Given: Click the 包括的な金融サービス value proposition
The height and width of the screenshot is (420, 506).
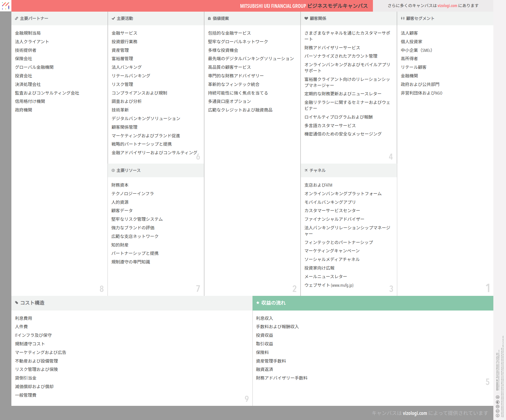Looking at the screenshot, I should (229, 33).
